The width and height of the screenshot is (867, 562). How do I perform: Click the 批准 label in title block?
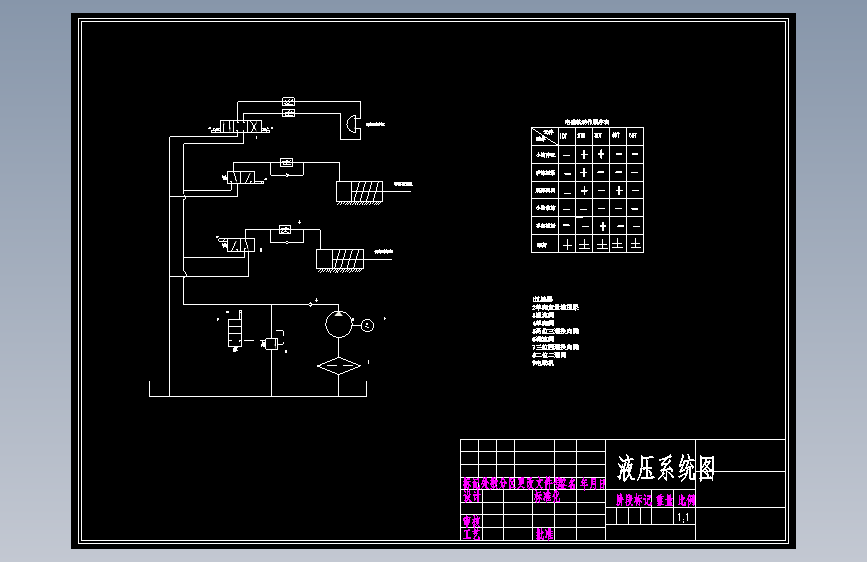(x=544, y=534)
